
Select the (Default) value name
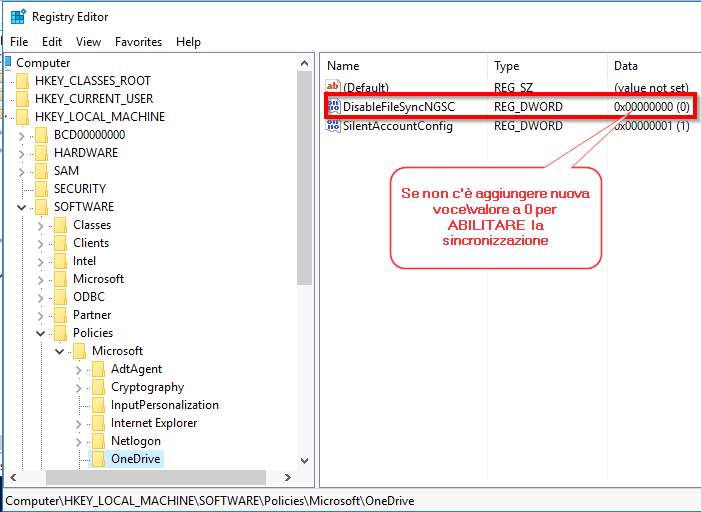coord(366,88)
